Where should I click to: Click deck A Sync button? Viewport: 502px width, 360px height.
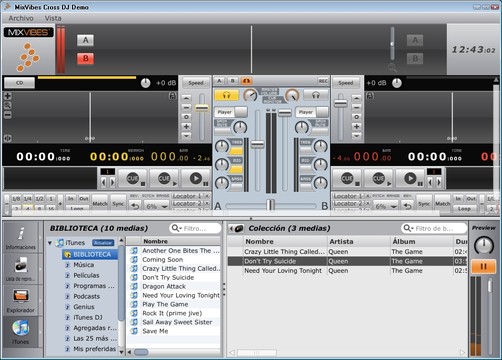[118, 203]
